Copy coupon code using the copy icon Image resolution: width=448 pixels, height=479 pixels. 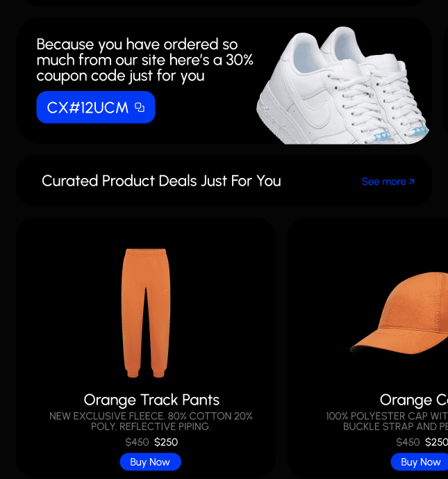pyautogui.click(x=140, y=108)
